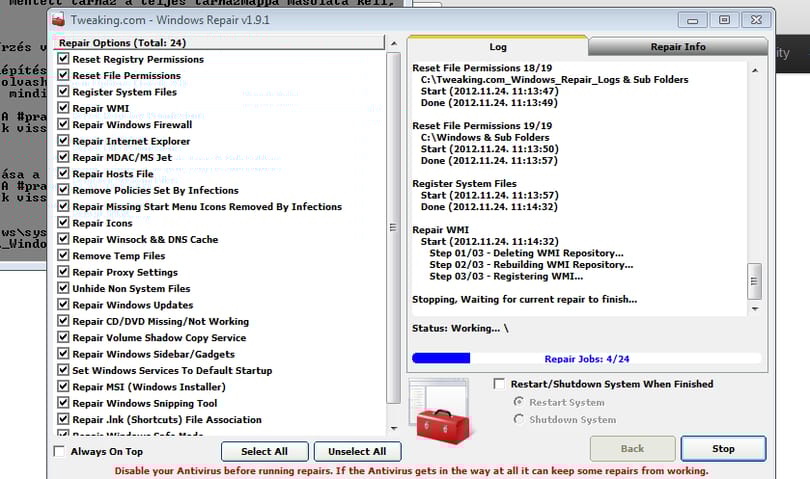The width and height of the screenshot is (810, 479).
Task: Toggle Repair CD/DVD Missing/Not Working
Action: point(63,321)
